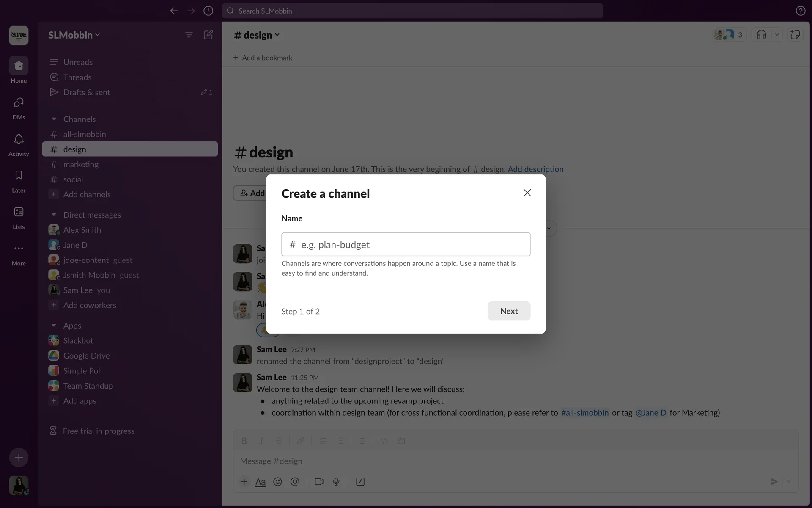Open the sidebar filter icon
The height and width of the screenshot is (508, 812).
[189, 35]
